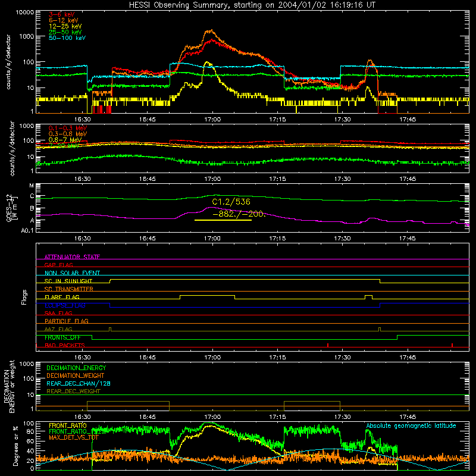This screenshot has height=476, width=476.
Task: Select the orange "6-12 keV" legend entry
Action: 64,20
